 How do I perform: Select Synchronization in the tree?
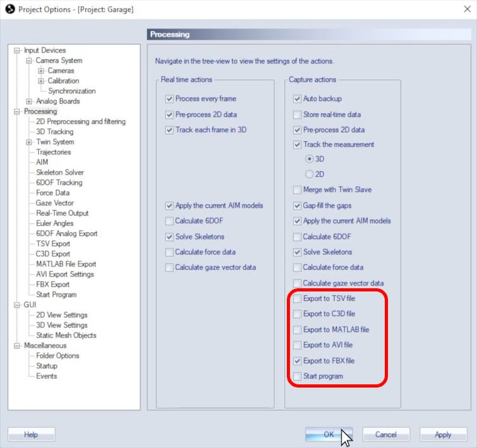pos(72,91)
